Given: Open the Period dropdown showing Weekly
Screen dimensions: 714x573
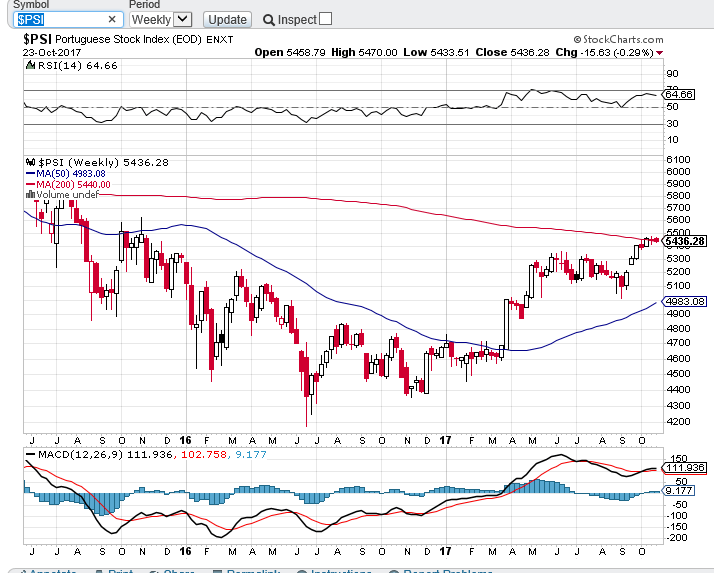Looking at the screenshot, I should click(x=161, y=20).
